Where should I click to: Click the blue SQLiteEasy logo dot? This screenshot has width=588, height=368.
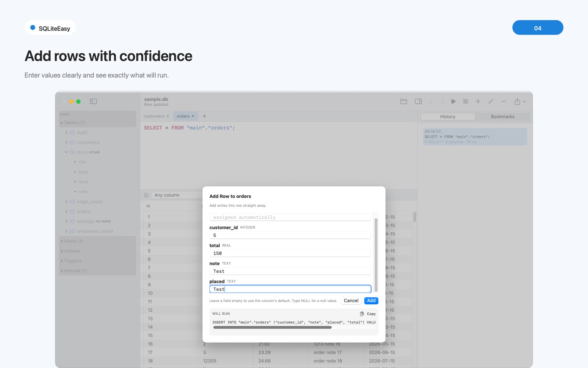point(33,28)
